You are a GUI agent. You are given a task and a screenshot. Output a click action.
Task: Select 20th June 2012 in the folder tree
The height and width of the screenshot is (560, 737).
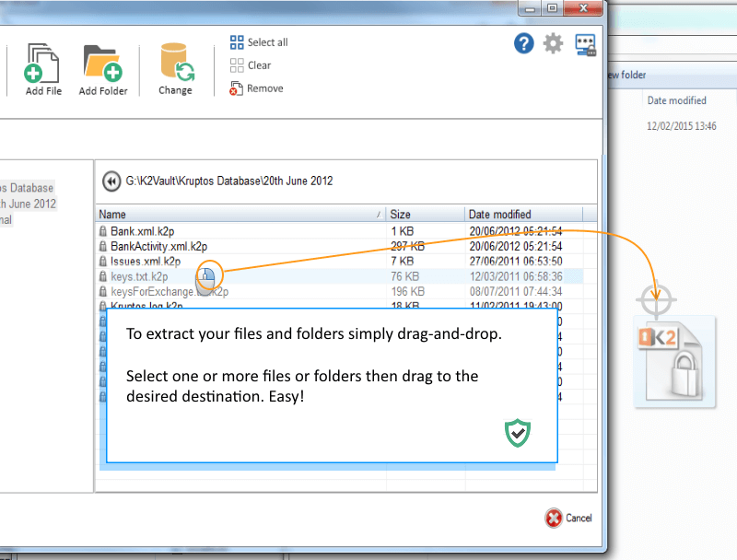tap(28, 204)
